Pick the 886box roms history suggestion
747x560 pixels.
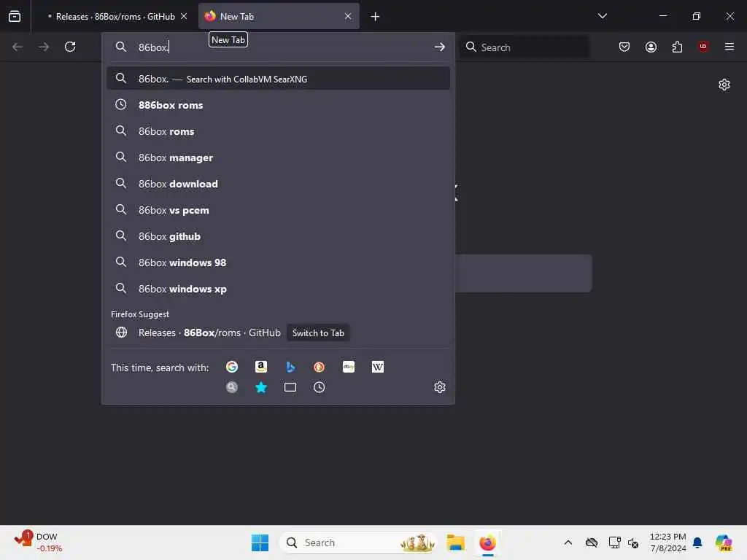(x=279, y=105)
